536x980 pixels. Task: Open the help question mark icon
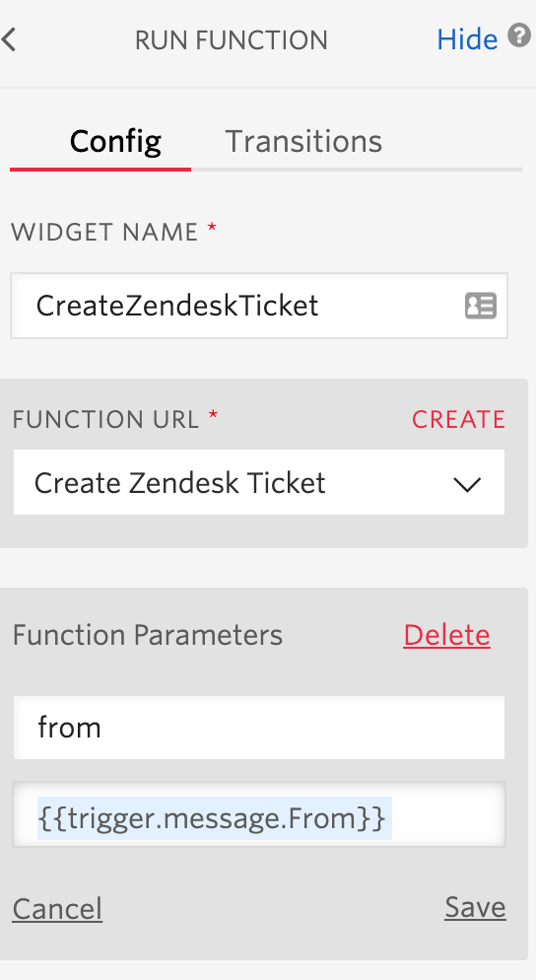(x=518, y=35)
